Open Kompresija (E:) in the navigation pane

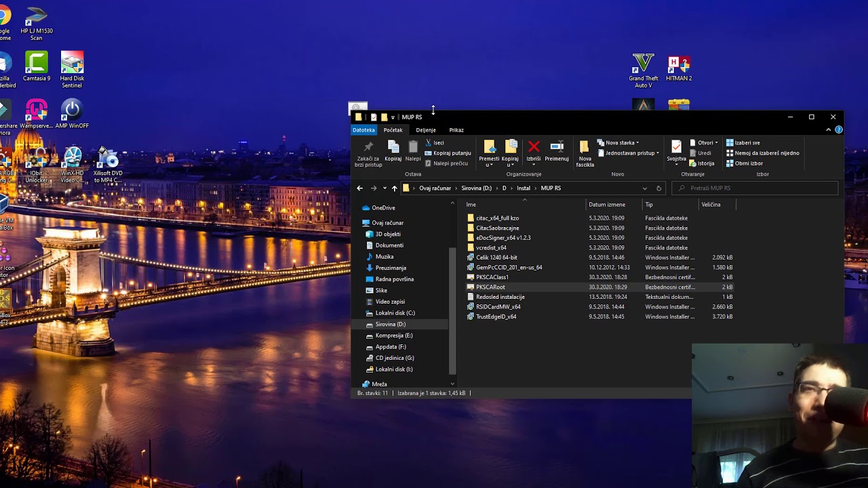pos(393,335)
